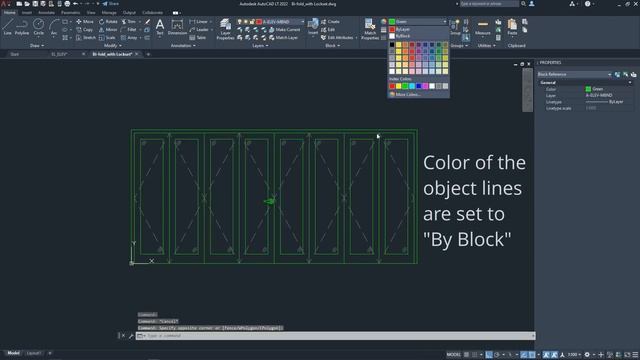Click Share button in title bar

110,4
